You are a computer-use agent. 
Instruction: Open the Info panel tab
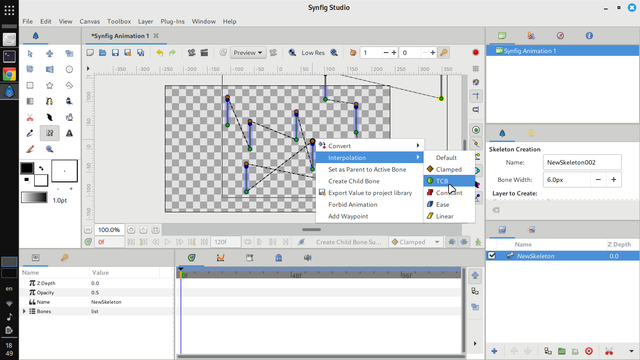click(x=589, y=36)
